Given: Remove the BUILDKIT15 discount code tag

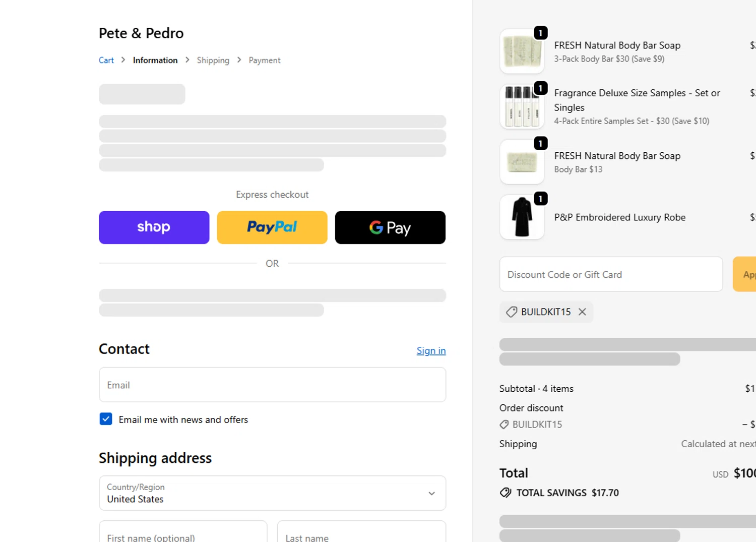Looking at the screenshot, I should point(582,312).
